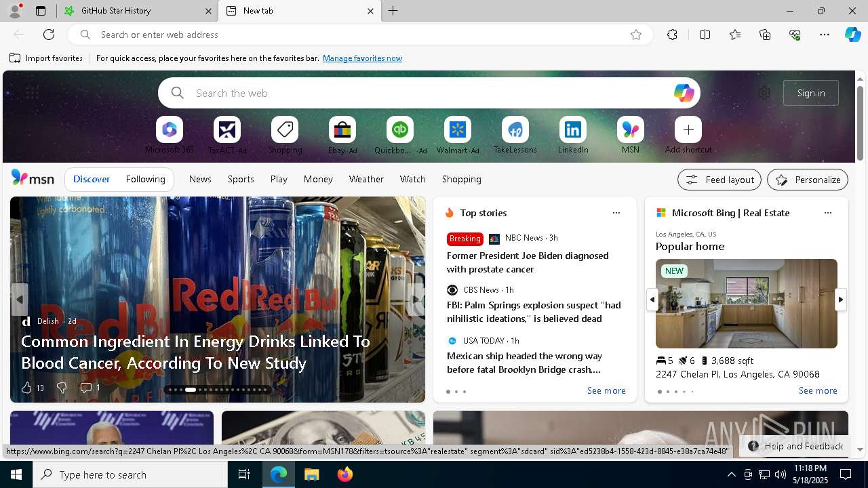Viewport: 868px width, 488px height.
Task: Open the Windows notification center
Action: pos(846,474)
